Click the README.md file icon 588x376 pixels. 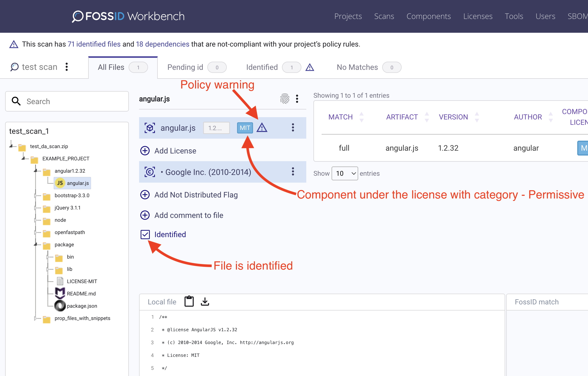point(60,293)
